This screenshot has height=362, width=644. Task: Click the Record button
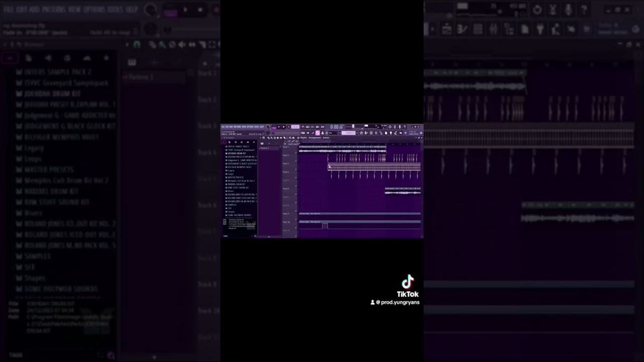pos(289,127)
